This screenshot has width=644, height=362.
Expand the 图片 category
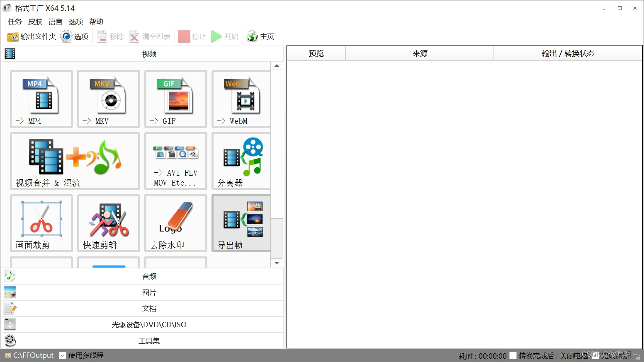143,292
